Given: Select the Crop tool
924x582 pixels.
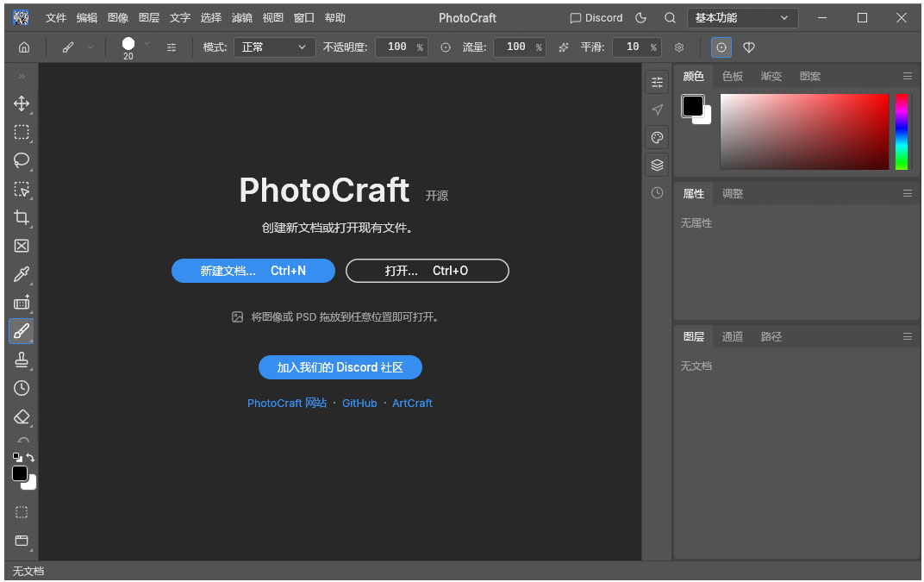Looking at the screenshot, I should [22, 217].
